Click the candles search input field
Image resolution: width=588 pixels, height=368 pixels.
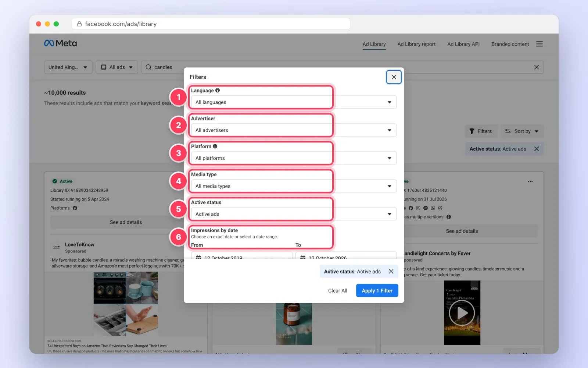[343, 67]
